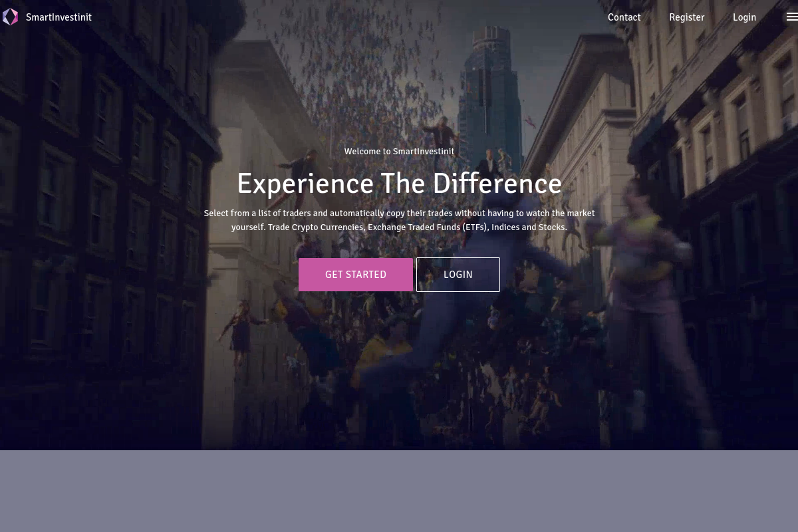Image resolution: width=798 pixels, height=532 pixels.
Task: Select Login in the top navigation bar
Action: [x=744, y=17]
